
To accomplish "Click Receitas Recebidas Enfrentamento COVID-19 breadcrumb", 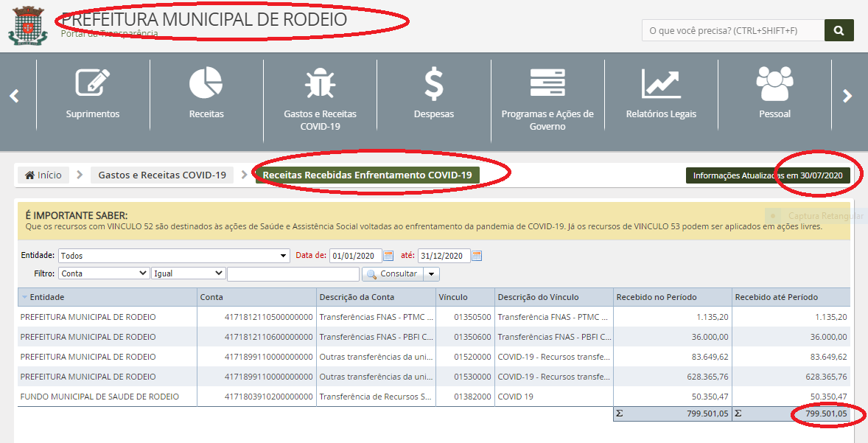I will pyautogui.click(x=367, y=175).
